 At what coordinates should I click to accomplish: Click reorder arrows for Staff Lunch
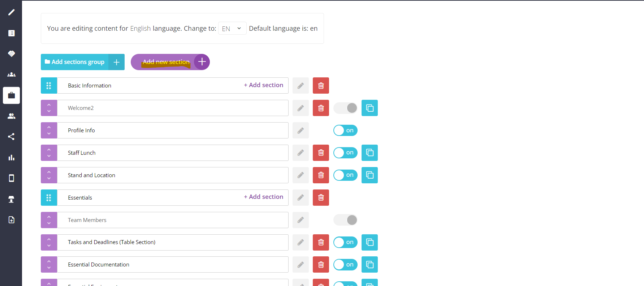tap(49, 153)
